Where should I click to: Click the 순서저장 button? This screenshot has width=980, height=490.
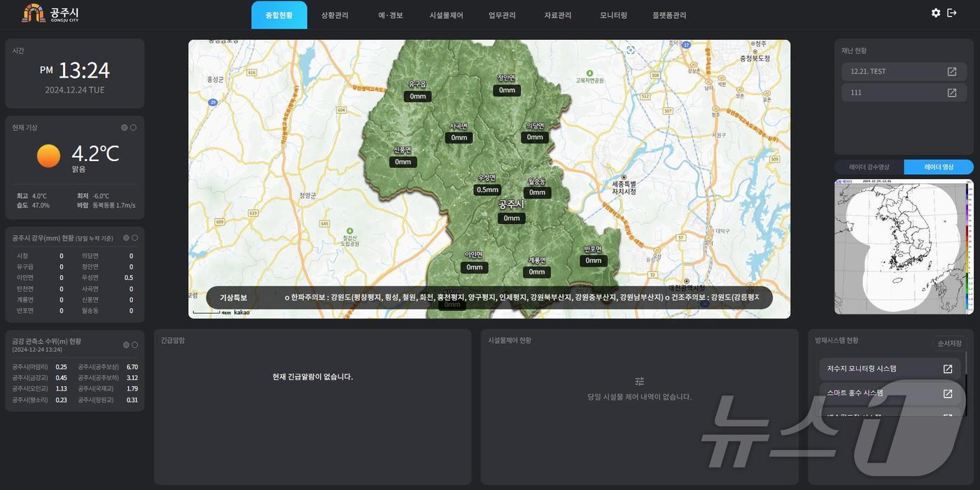coord(949,344)
